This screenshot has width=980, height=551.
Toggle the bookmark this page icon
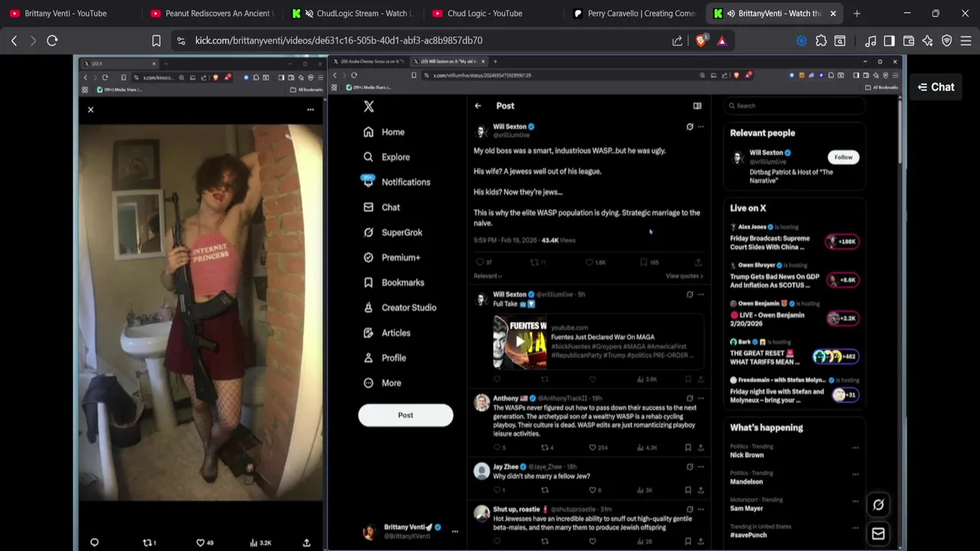[156, 41]
